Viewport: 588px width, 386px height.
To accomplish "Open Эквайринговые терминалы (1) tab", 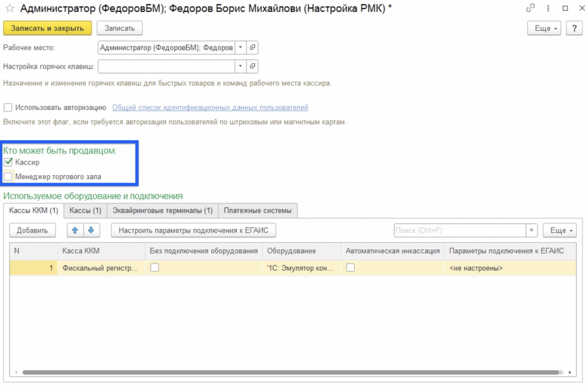I will coord(163,210).
